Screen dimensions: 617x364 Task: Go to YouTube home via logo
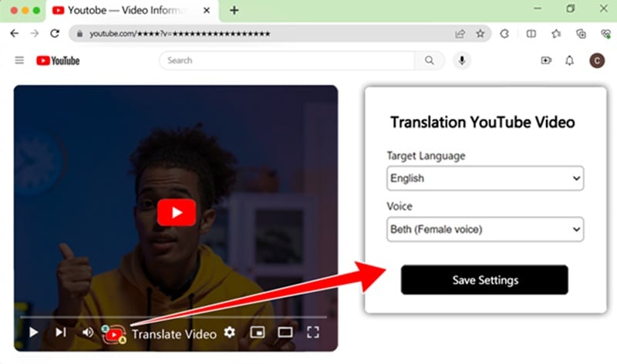(x=58, y=61)
